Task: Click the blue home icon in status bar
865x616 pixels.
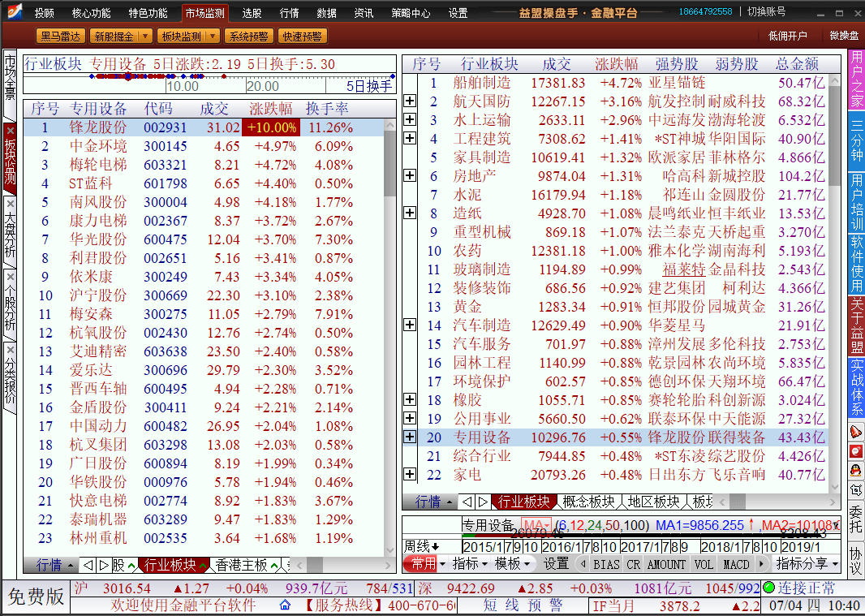Action: (x=285, y=605)
